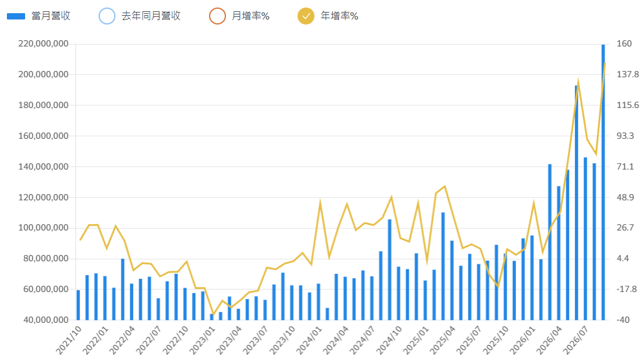
Task: Select the 2026/07 date label
Action: (x=576, y=340)
